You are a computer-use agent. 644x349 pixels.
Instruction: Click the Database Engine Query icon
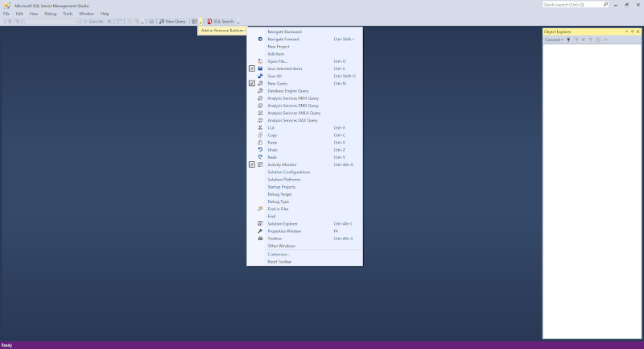point(260,91)
